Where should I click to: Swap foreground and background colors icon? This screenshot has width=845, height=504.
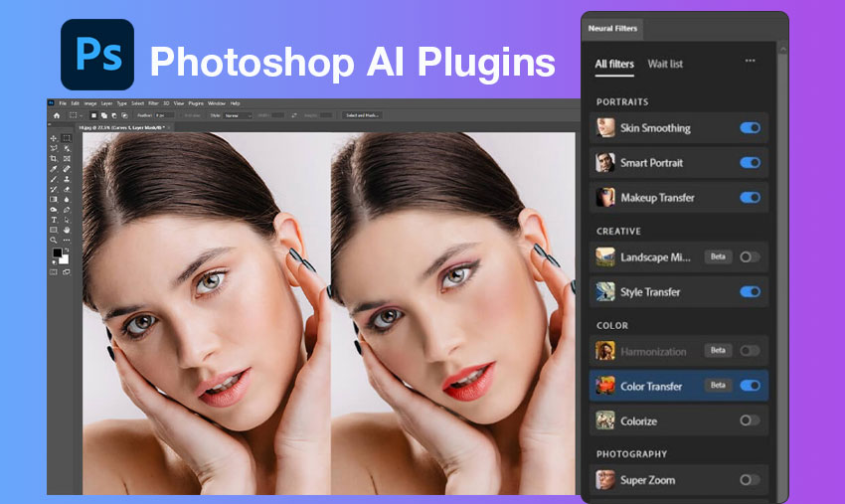tap(67, 250)
